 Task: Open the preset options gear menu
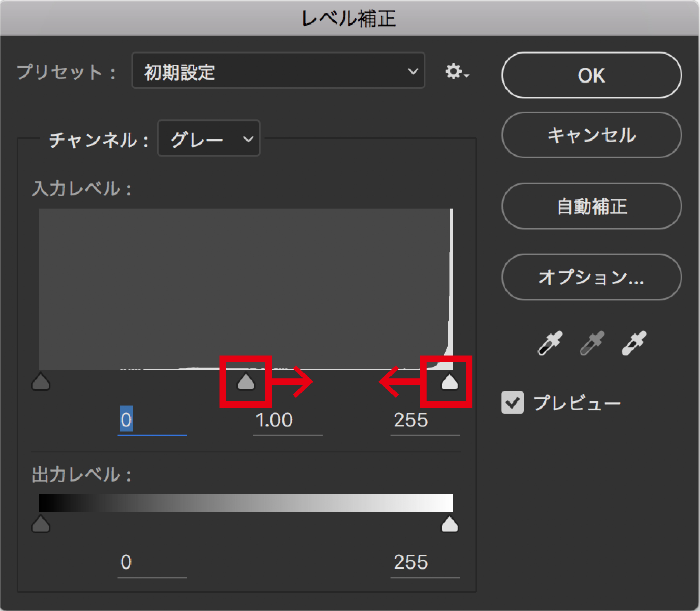457,72
